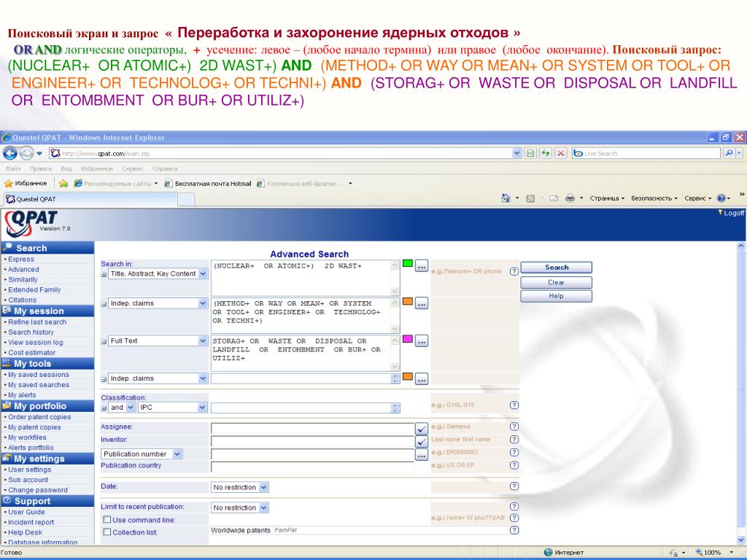This screenshot has width=747, height=560.
Task: Enable the Use command line checkbox
Action: point(107,519)
